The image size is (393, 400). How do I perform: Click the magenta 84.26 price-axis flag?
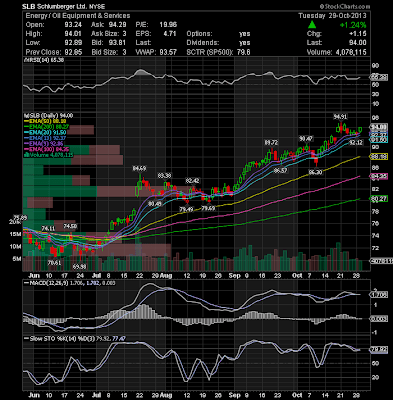379,177
